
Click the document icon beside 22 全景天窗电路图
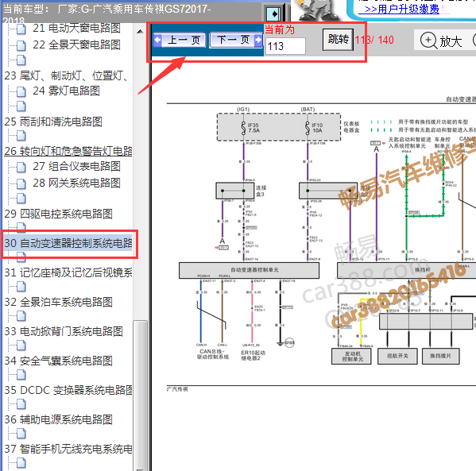click(x=21, y=45)
